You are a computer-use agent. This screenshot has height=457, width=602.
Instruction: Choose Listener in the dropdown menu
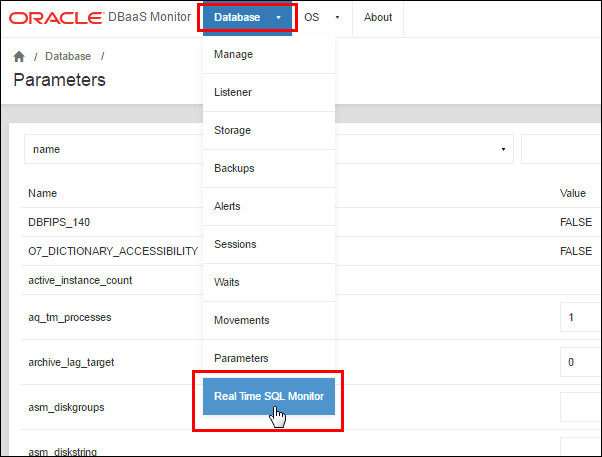point(269,92)
